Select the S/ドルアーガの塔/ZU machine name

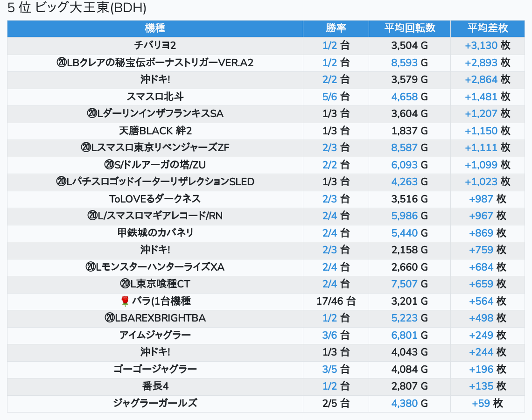pyautogui.click(x=155, y=165)
